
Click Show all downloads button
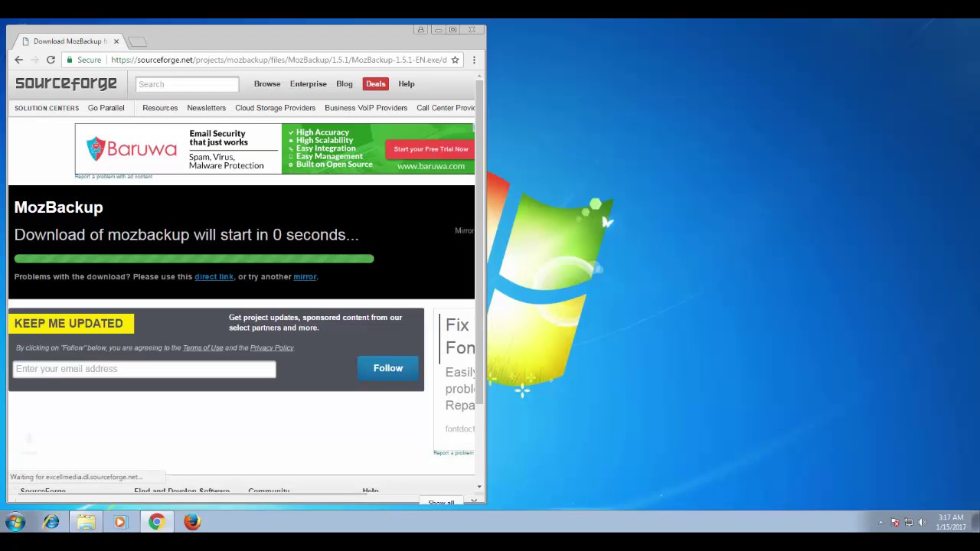click(441, 502)
